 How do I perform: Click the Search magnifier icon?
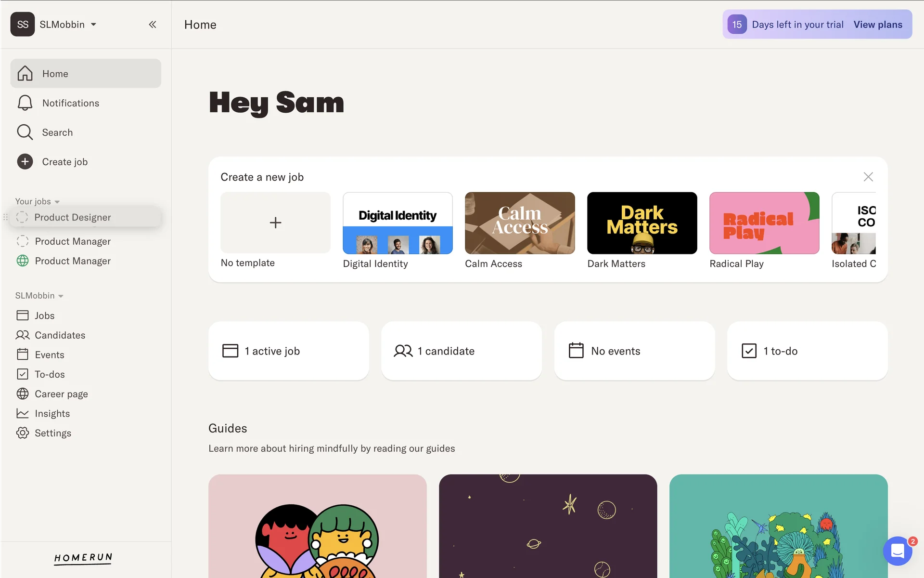point(25,132)
